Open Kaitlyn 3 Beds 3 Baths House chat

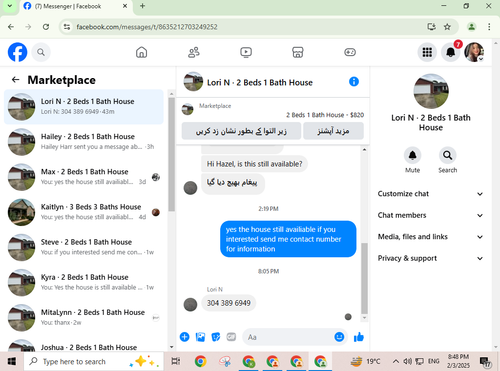coord(84,212)
